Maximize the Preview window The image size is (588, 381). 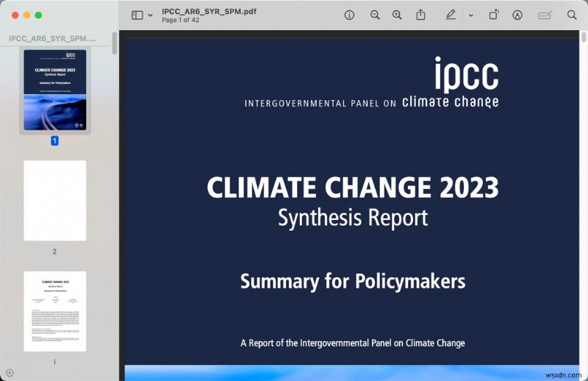[x=38, y=15]
